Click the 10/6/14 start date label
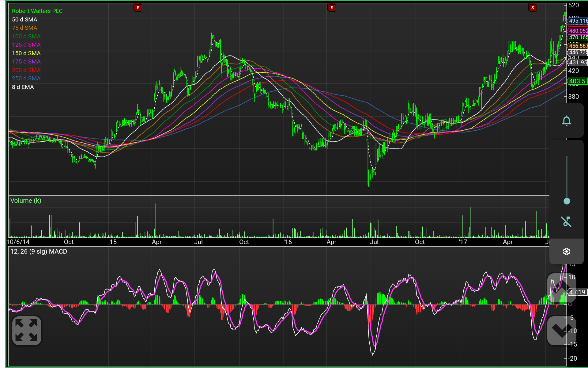The image size is (588, 368). pyautogui.click(x=18, y=242)
